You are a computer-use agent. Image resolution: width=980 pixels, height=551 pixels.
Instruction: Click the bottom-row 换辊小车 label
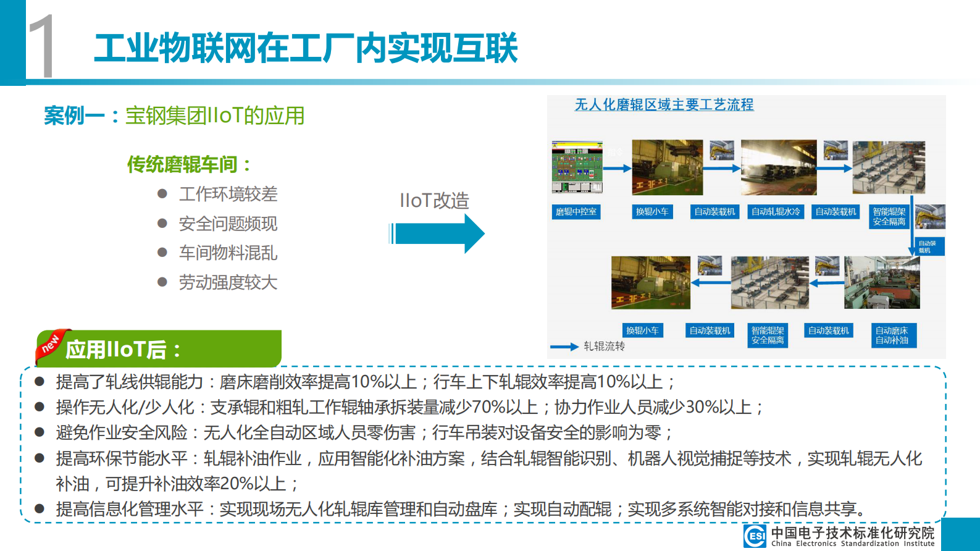(642, 330)
